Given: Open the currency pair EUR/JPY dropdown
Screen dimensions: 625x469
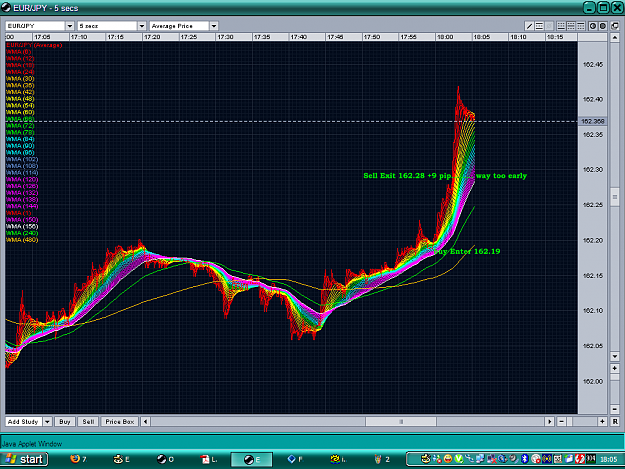Looking at the screenshot, I should point(70,26).
